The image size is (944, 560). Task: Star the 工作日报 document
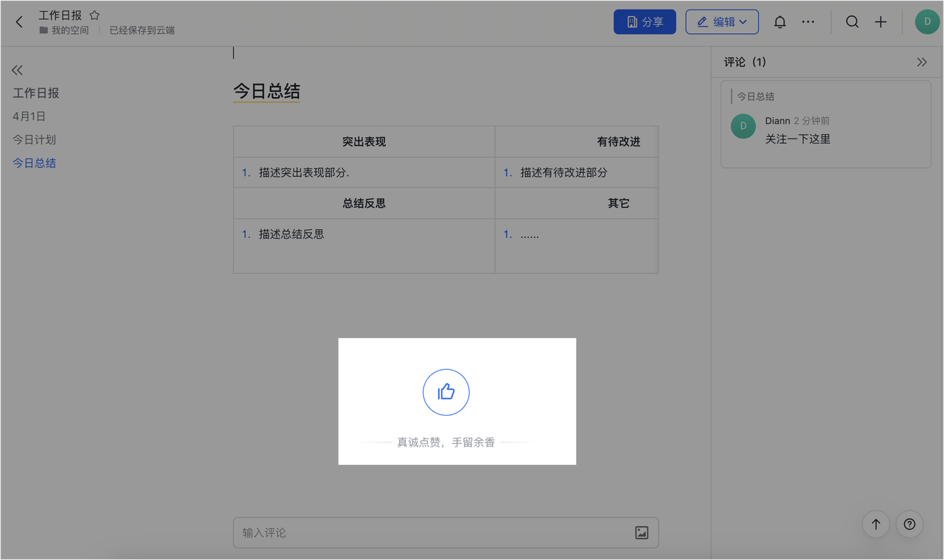point(94,15)
